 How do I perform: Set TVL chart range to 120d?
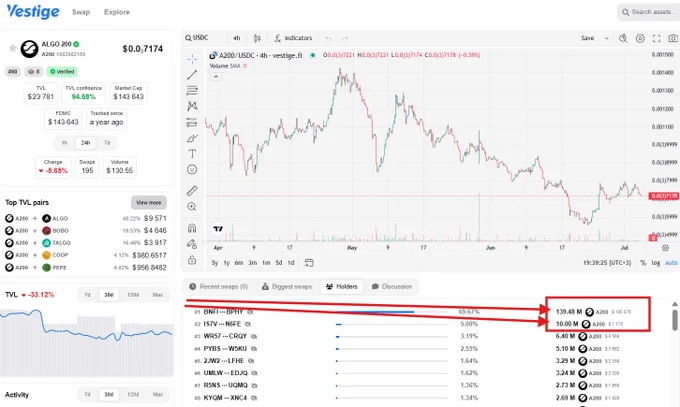pos(133,295)
